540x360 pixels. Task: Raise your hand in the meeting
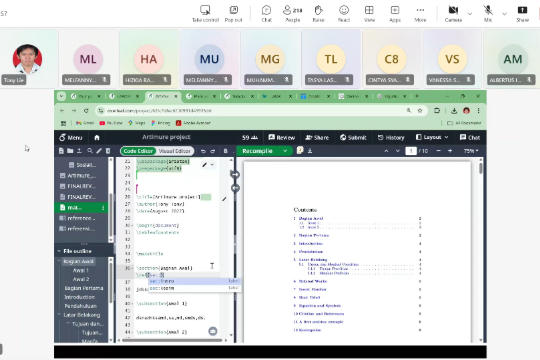319,14
